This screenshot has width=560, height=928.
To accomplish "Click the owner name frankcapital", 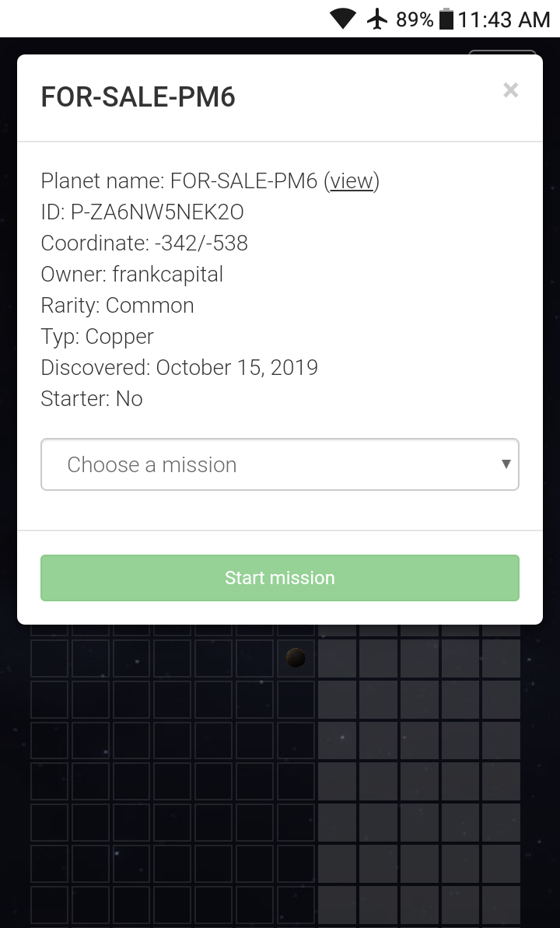I will pos(167,275).
